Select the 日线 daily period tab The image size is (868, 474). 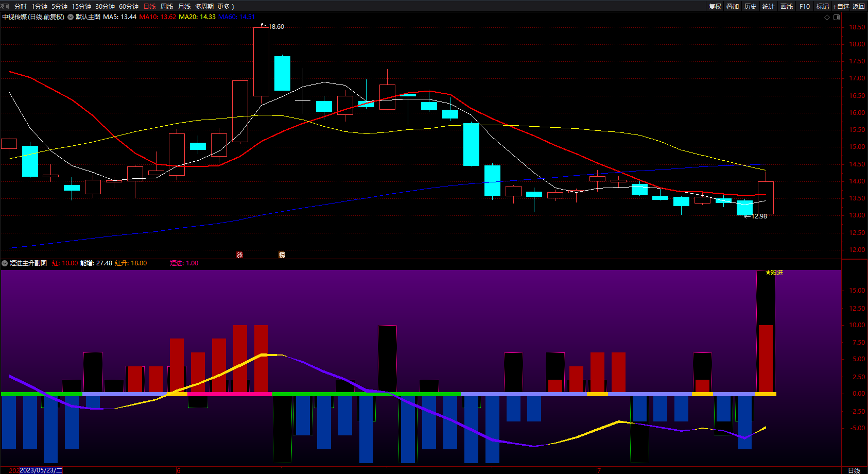click(x=149, y=6)
